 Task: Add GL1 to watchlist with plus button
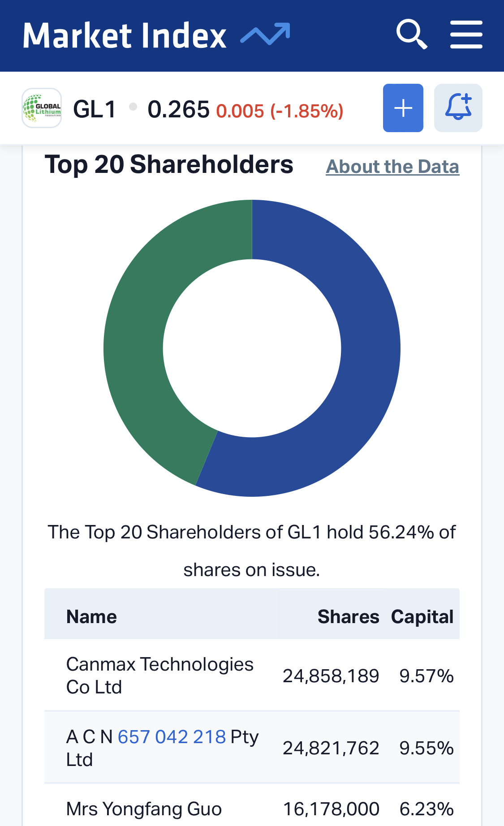[403, 108]
